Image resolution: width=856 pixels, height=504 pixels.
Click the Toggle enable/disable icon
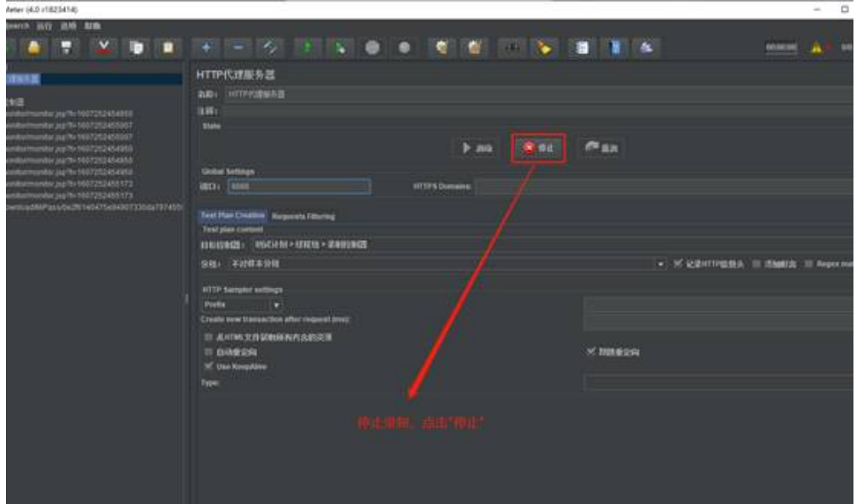tap(270, 48)
